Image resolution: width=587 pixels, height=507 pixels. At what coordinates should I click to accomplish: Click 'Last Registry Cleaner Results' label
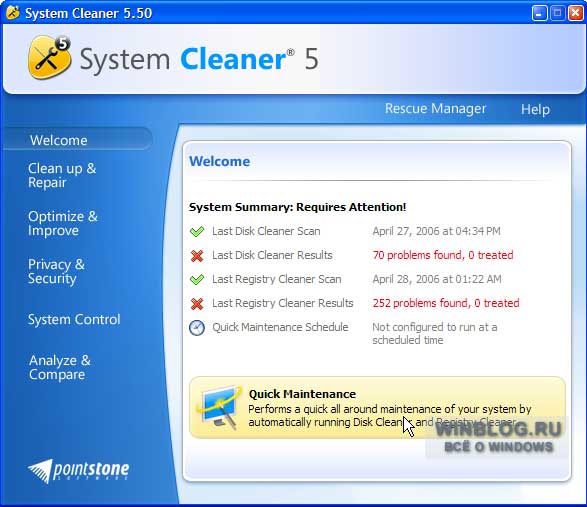pos(283,303)
